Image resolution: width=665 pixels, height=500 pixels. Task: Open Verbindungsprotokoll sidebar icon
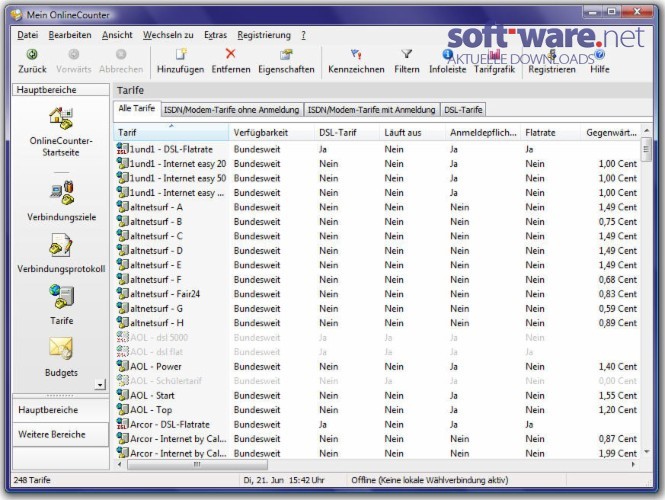click(x=61, y=245)
